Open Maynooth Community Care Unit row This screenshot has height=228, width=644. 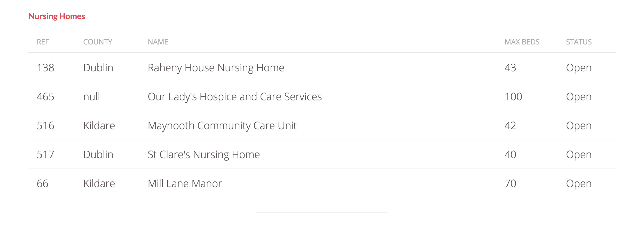click(x=222, y=126)
